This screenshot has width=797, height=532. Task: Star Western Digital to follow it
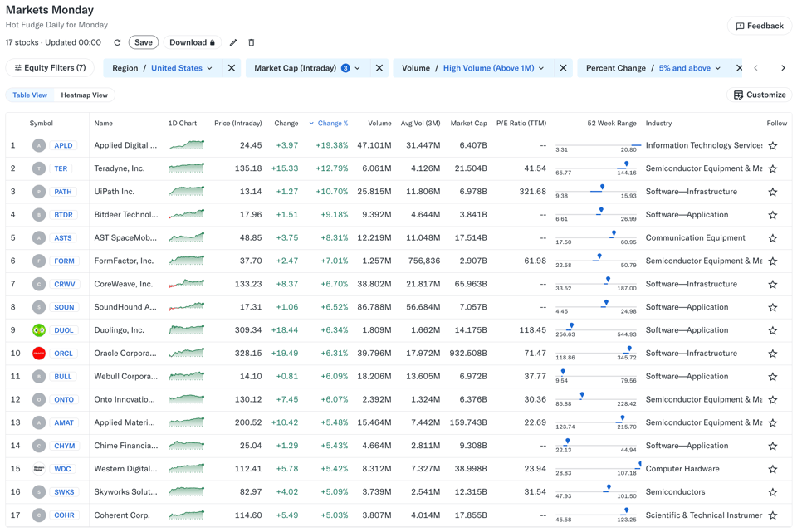[x=773, y=468]
